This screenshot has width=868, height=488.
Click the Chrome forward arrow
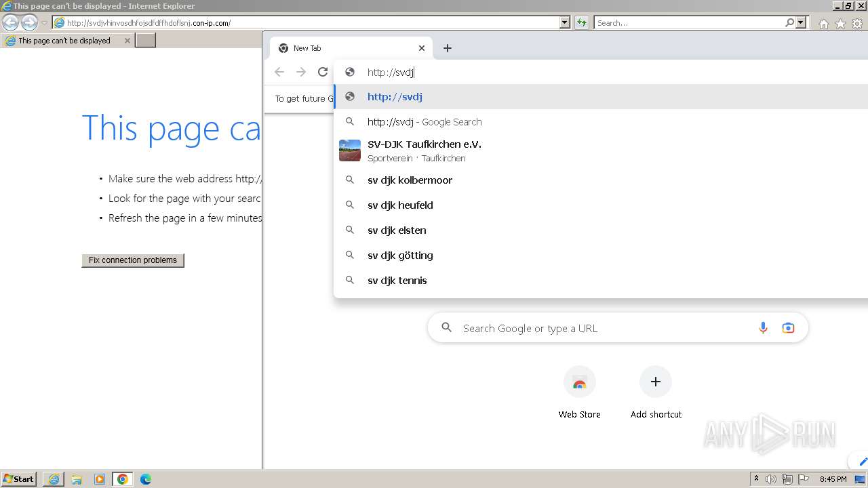301,72
